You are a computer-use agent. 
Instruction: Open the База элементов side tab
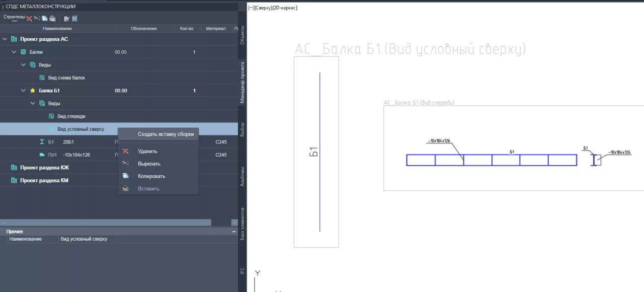(243, 223)
